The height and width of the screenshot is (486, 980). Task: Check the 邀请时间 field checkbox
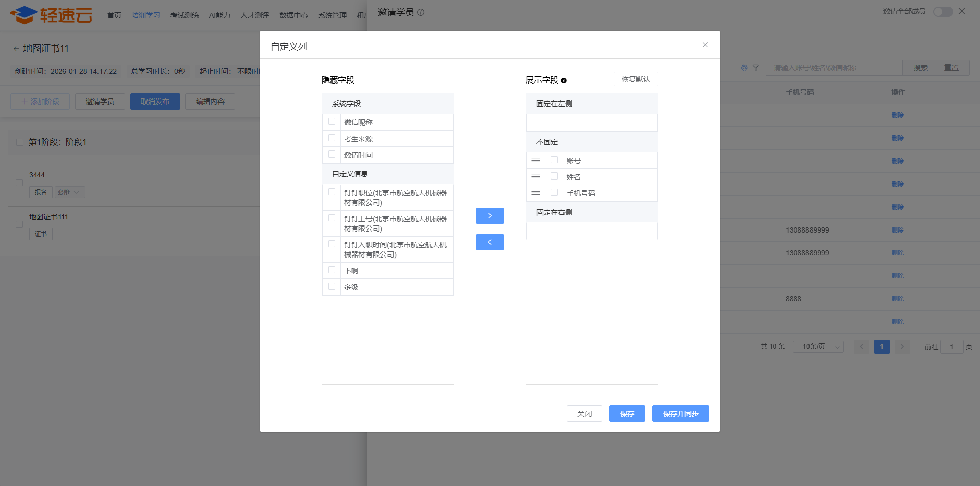(332, 155)
